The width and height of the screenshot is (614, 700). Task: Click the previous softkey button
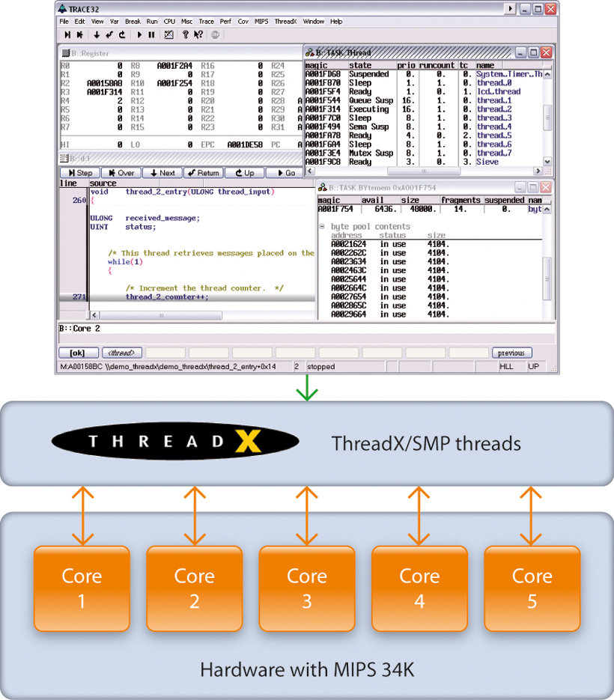coord(511,353)
